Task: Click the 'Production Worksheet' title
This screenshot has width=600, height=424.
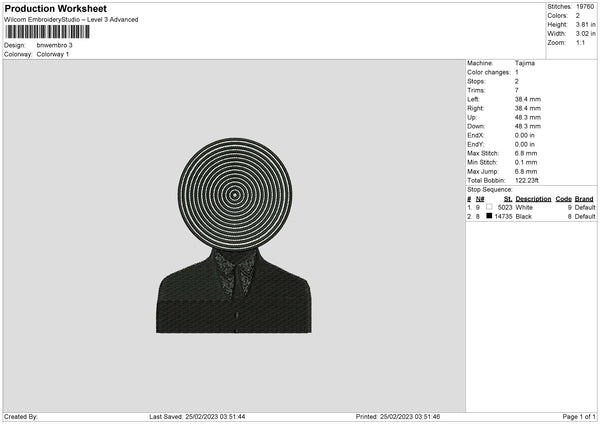Action: (x=55, y=8)
